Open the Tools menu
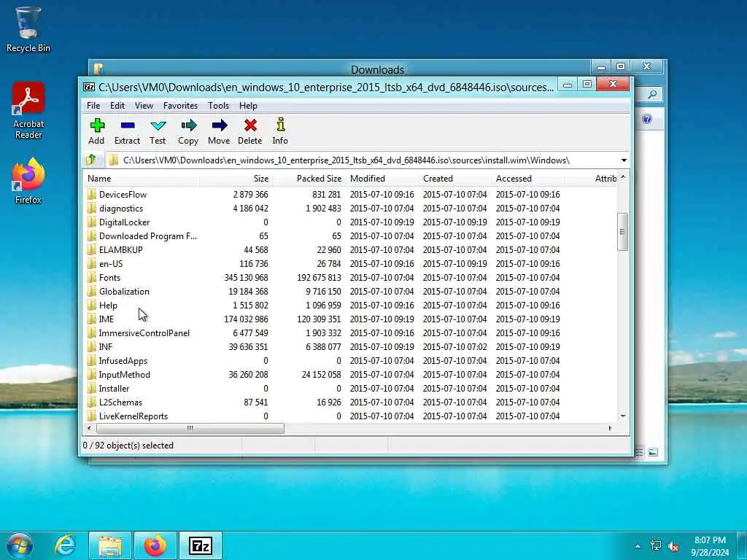Image resolution: width=747 pixels, height=560 pixels. click(219, 106)
